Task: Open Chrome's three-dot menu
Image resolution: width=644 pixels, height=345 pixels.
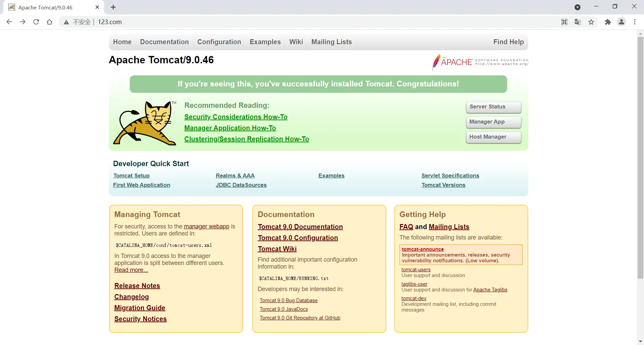Action: click(635, 22)
